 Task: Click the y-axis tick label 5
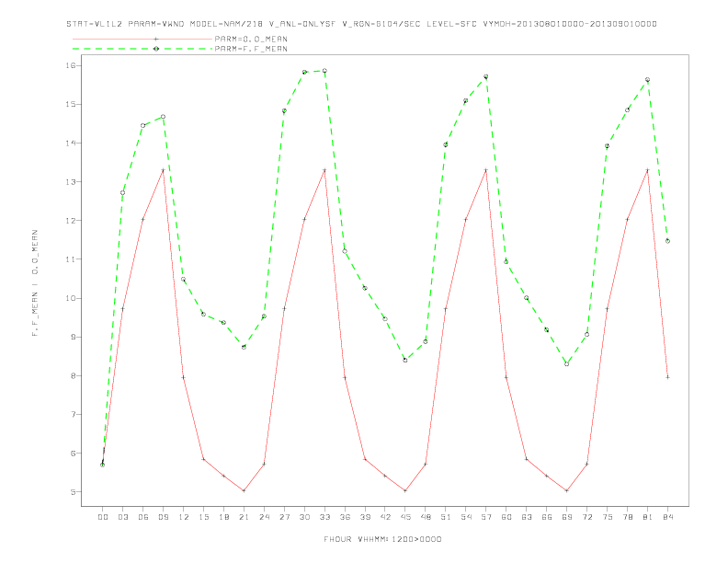click(74, 492)
